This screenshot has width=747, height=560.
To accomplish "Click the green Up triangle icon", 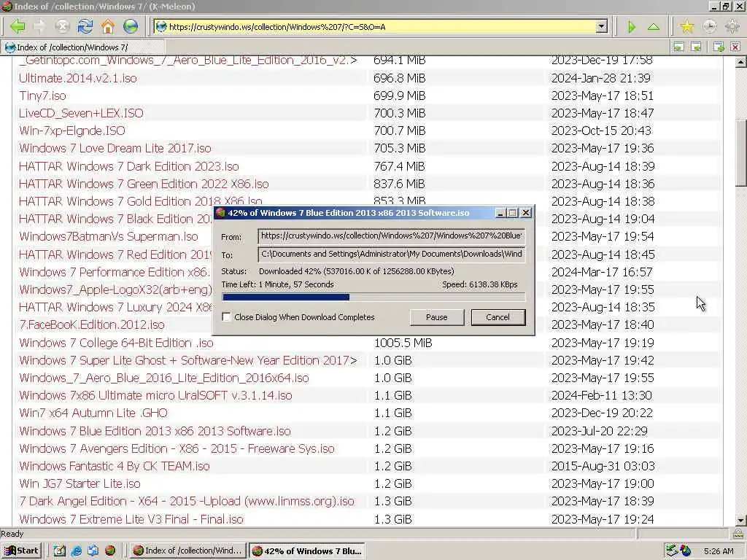I will 654,27.
